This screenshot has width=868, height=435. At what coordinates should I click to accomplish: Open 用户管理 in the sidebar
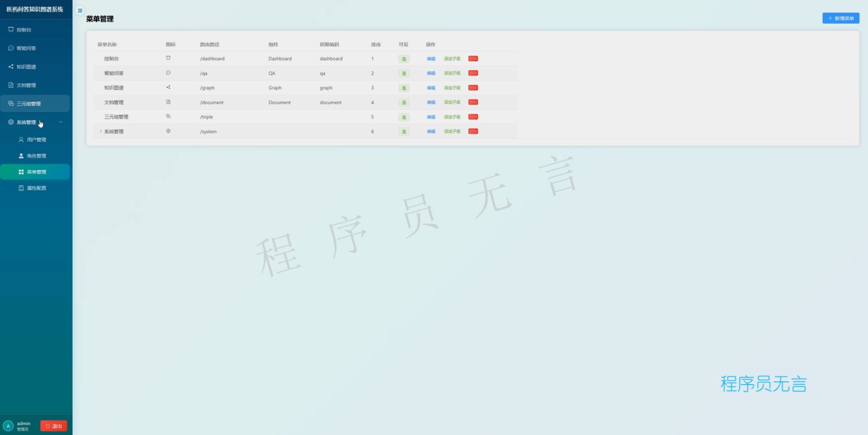click(36, 140)
